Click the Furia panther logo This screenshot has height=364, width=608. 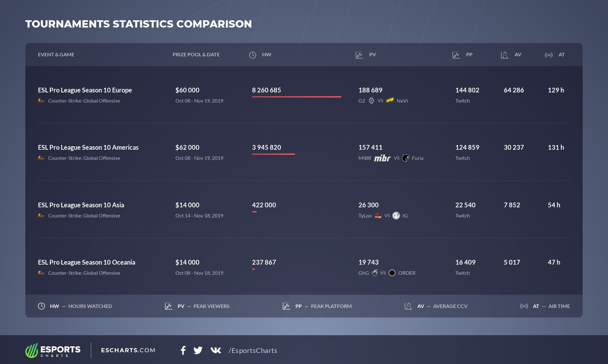[406, 158]
